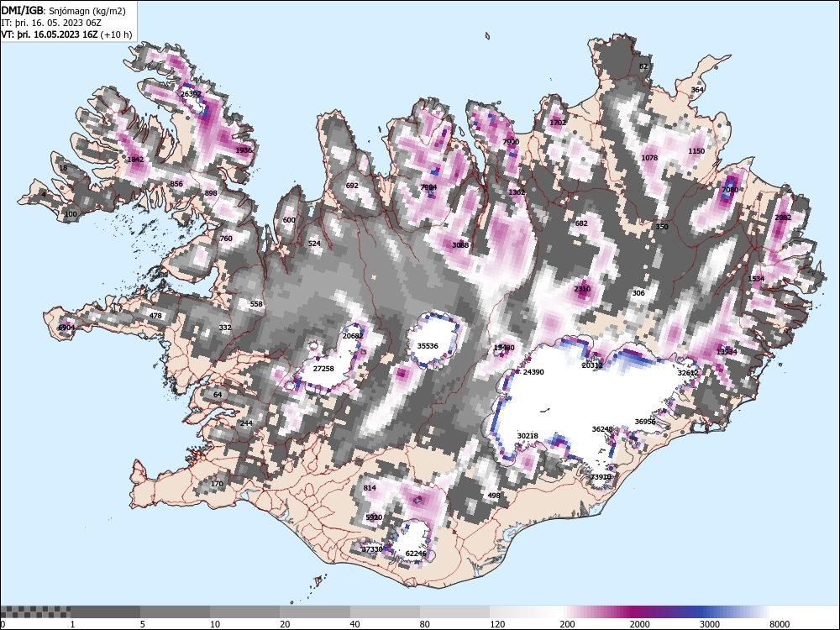Viewport: 840px width, 630px height.
Task: Select the 7080 snow value
Action: (x=730, y=190)
